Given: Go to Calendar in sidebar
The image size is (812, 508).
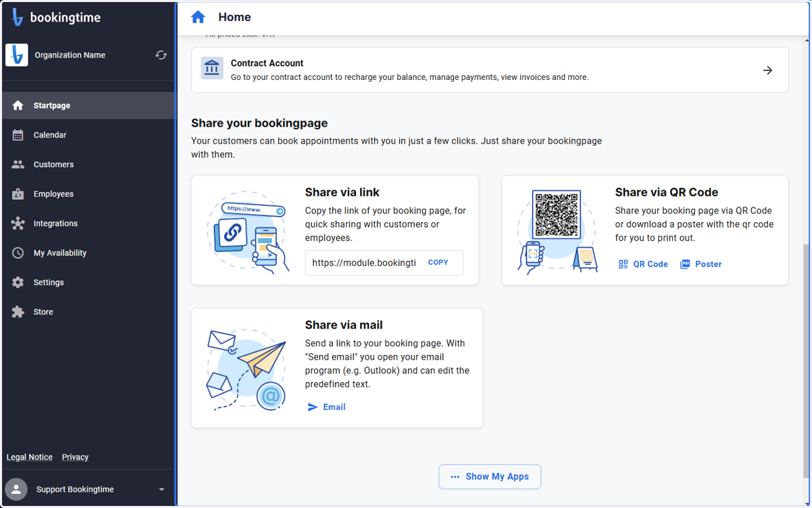Looking at the screenshot, I should (88, 135).
